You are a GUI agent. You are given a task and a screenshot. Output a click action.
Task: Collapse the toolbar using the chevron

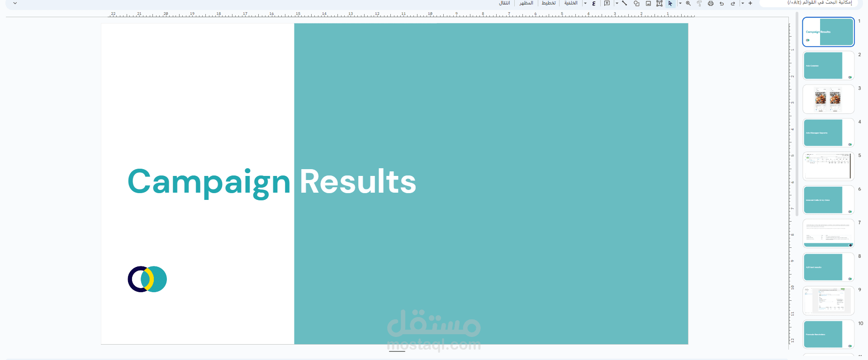15,3
